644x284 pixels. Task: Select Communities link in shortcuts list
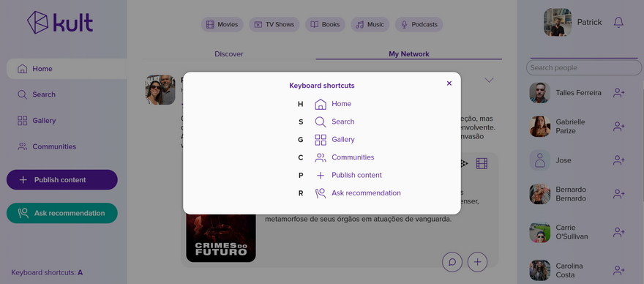353,157
